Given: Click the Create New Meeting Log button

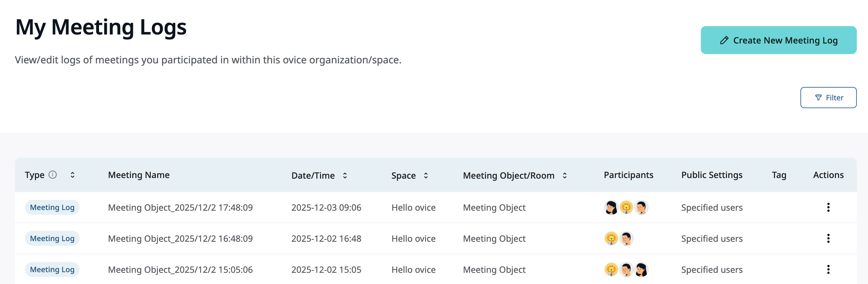Looking at the screenshot, I should click(x=778, y=40).
